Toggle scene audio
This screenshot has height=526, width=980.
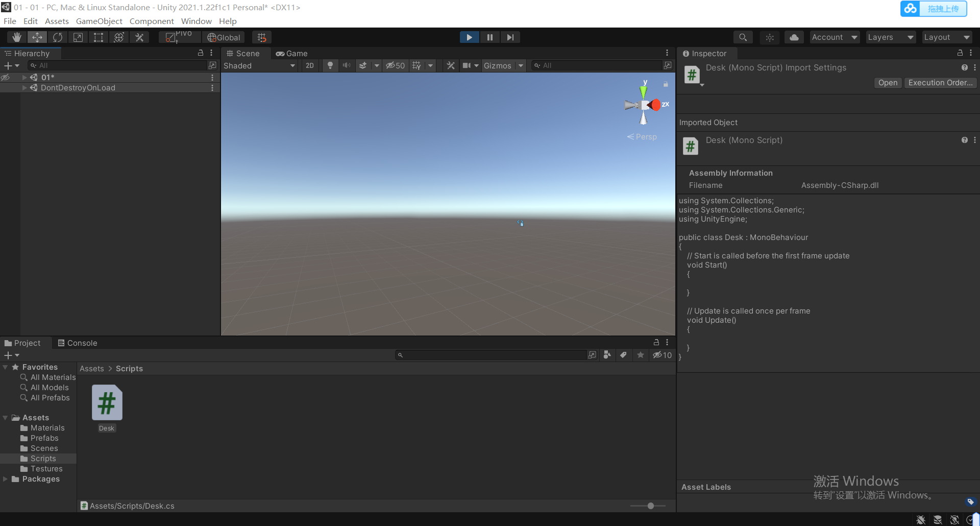[x=347, y=65]
